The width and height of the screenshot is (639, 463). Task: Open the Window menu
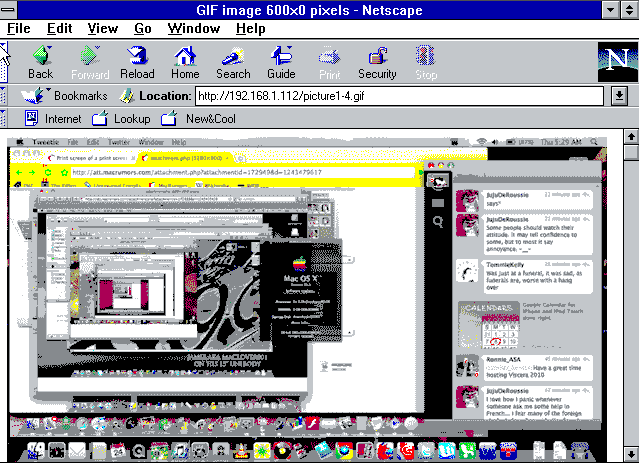click(194, 29)
